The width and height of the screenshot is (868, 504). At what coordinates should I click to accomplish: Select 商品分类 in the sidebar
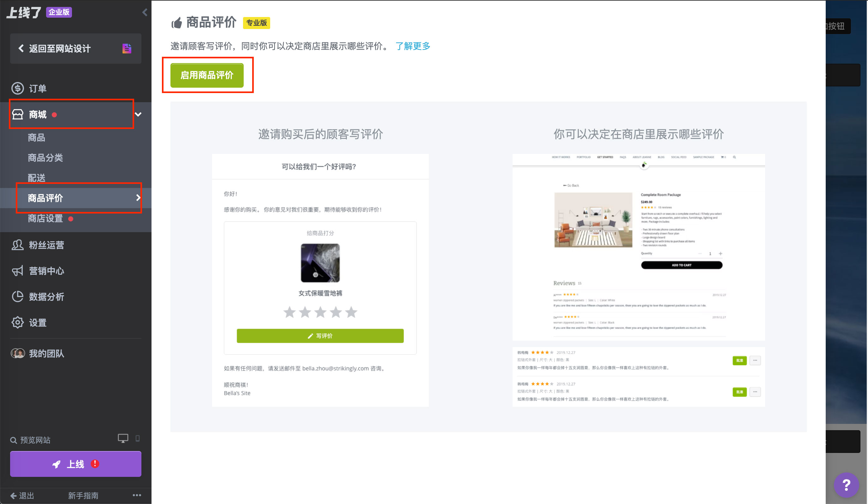coord(46,157)
